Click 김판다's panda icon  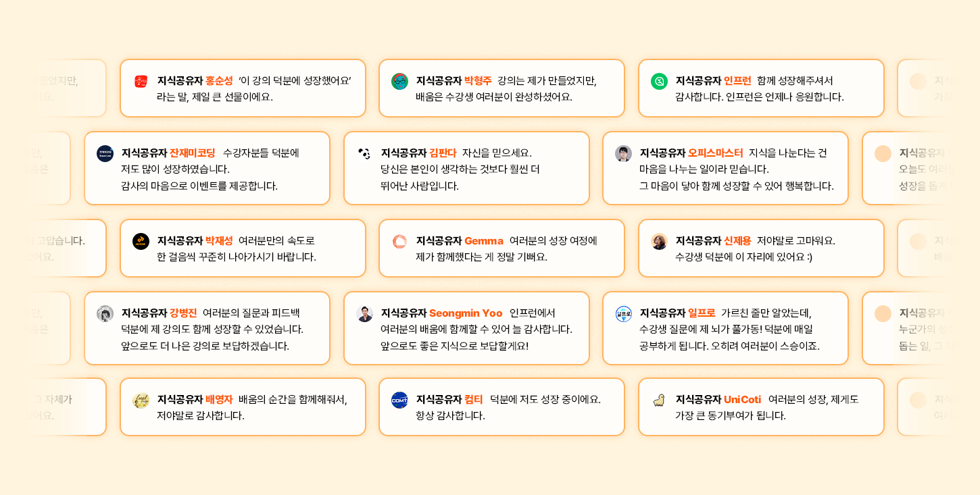click(364, 153)
